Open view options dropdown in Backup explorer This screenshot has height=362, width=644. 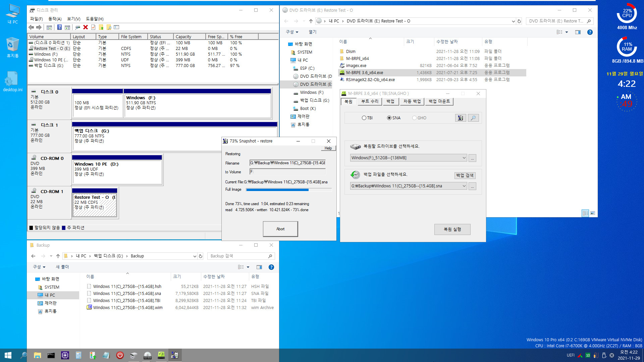248,267
